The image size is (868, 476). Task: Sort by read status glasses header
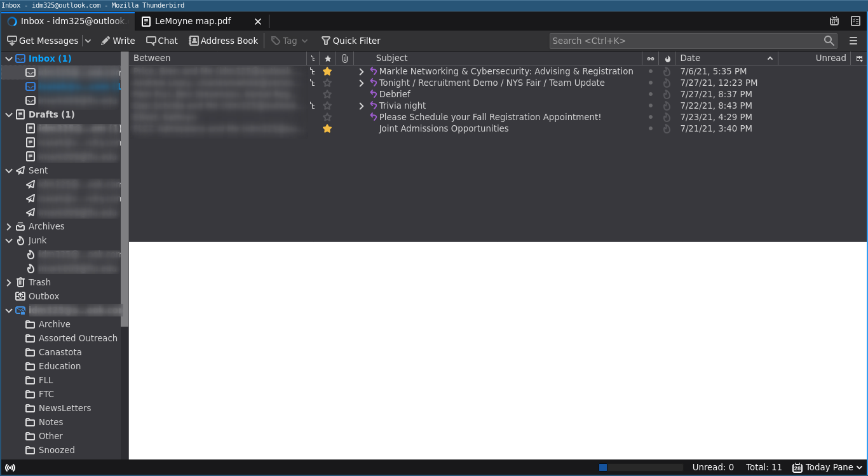(x=651, y=58)
